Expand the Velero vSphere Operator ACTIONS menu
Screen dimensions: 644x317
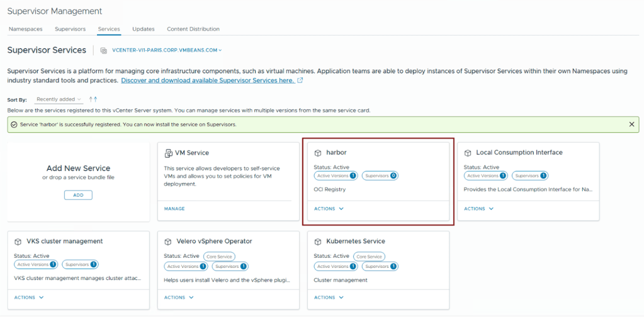click(179, 298)
